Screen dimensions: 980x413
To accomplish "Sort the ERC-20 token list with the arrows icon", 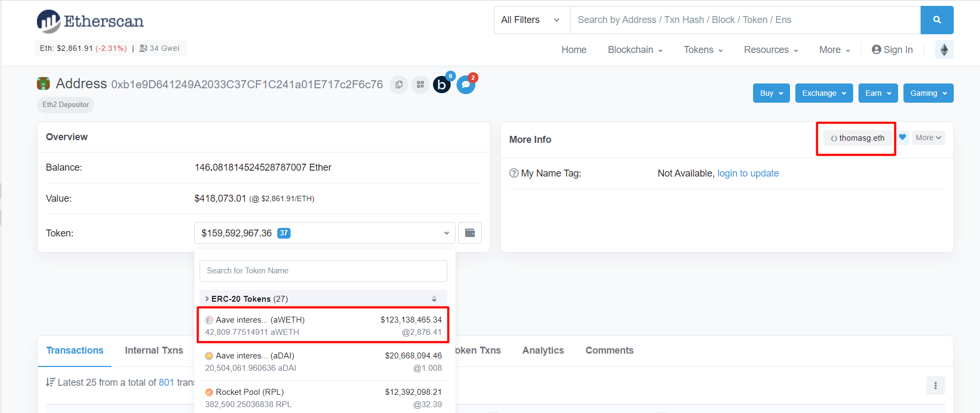I will click(x=434, y=299).
